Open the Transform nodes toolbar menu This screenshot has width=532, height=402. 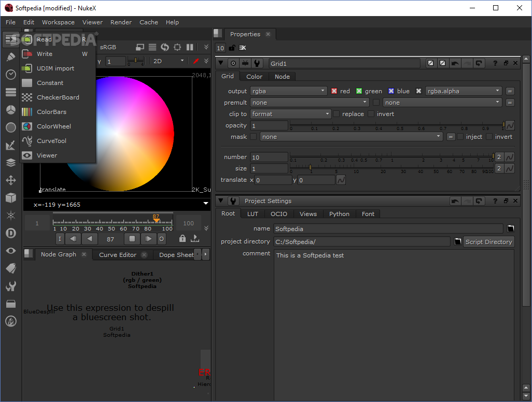pos(11,180)
